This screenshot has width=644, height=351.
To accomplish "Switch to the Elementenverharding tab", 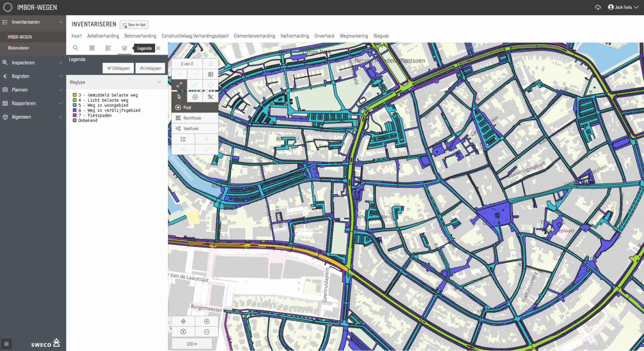I will pos(254,36).
